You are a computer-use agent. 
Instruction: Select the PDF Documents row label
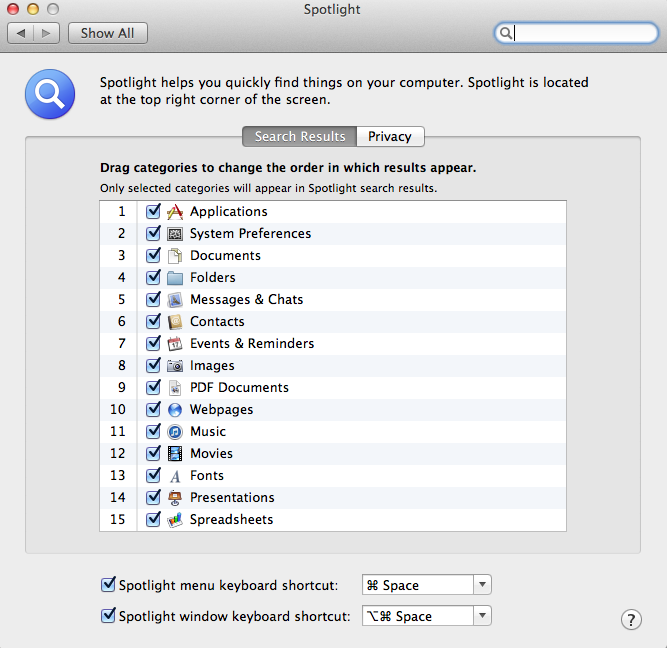[239, 388]
